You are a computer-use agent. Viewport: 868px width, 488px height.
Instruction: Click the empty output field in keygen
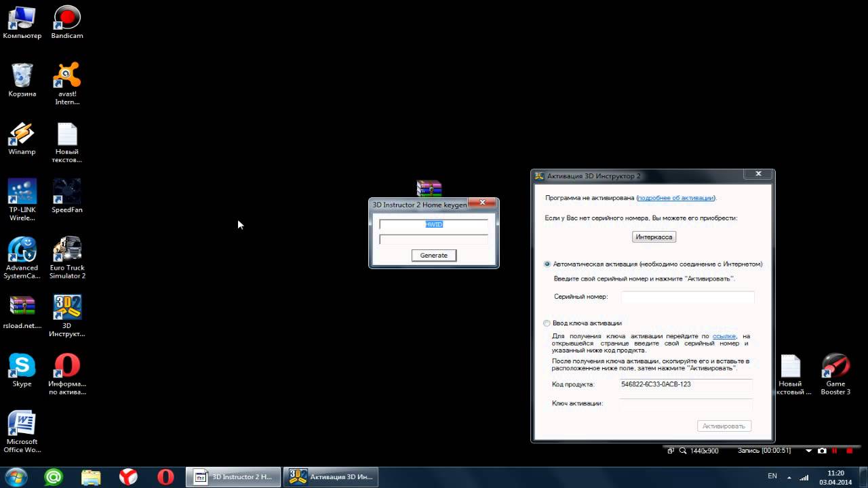(434, 239)
